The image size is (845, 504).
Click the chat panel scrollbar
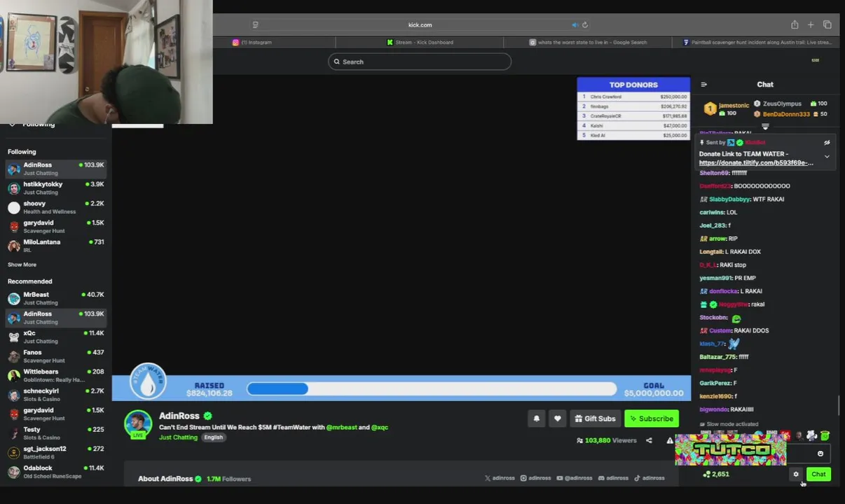[839, 405]
